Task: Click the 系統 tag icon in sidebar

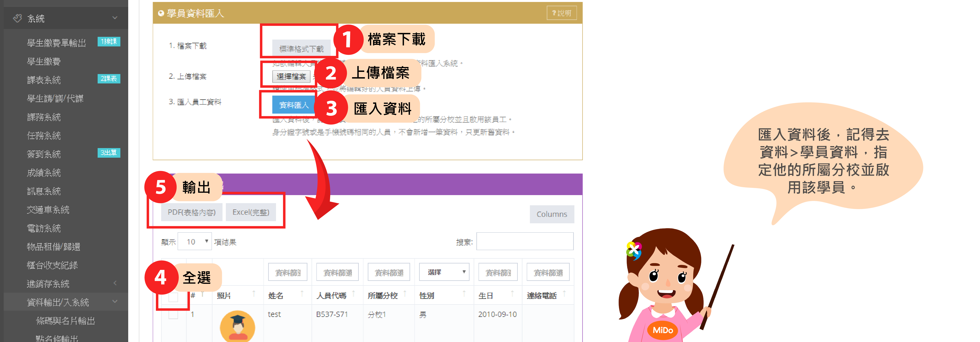Action: coord(17,18)
